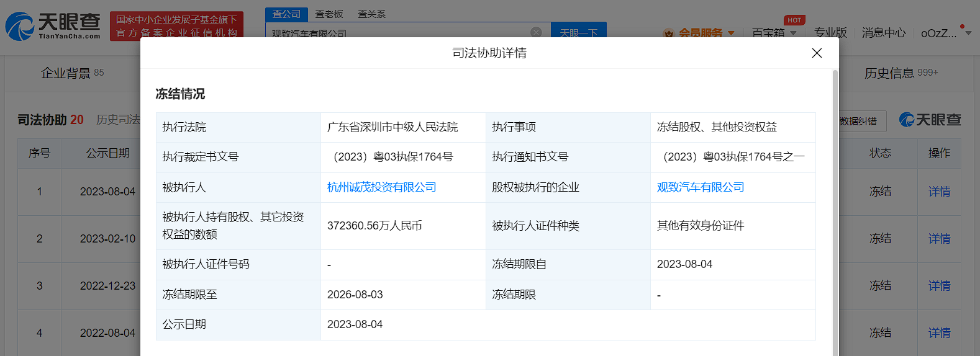Image resolution: width=980 pixels, height=356 pixels.
Task: Open 详情 for the 2023-02-10 row
Action: 939,239
